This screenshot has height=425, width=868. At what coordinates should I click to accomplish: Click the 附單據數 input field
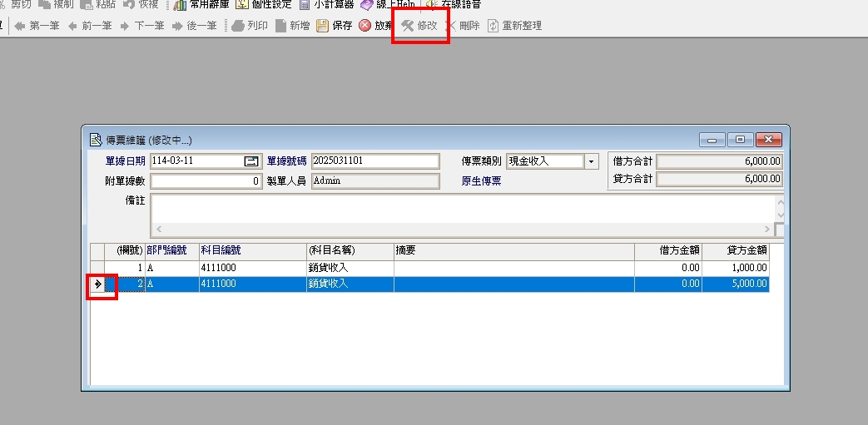(206, 180)
